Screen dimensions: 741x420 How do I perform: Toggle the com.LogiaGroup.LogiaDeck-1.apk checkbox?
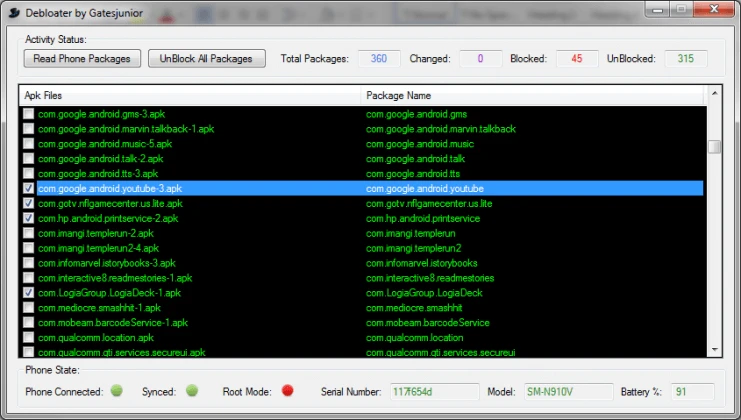(x=28, y=293)
